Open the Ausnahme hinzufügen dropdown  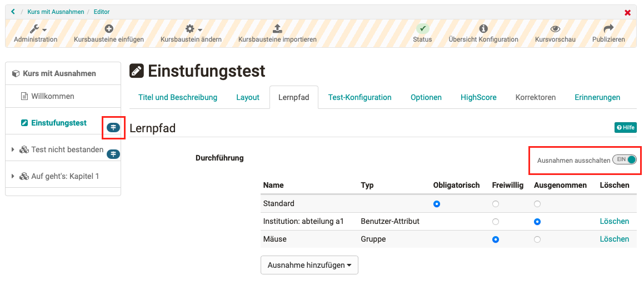(x=309, y=265)
